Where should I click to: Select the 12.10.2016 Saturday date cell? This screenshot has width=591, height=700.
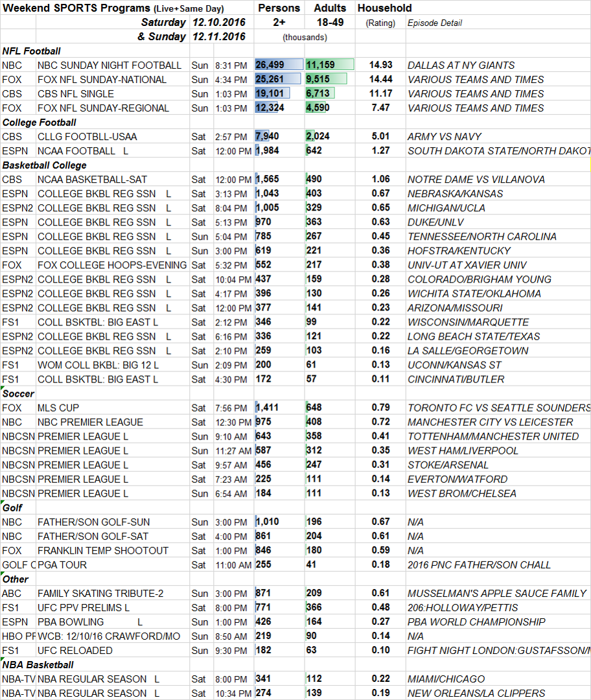pos(218,23)
